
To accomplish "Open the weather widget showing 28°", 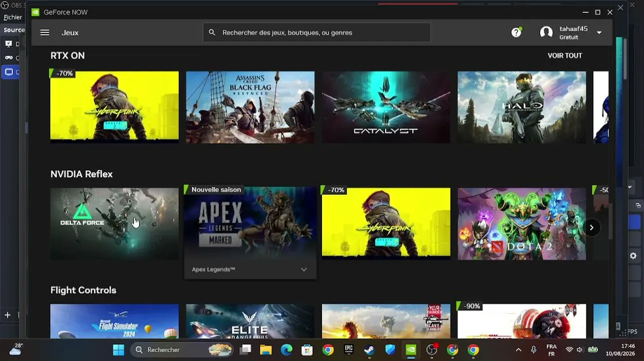I will click(16, 349).
